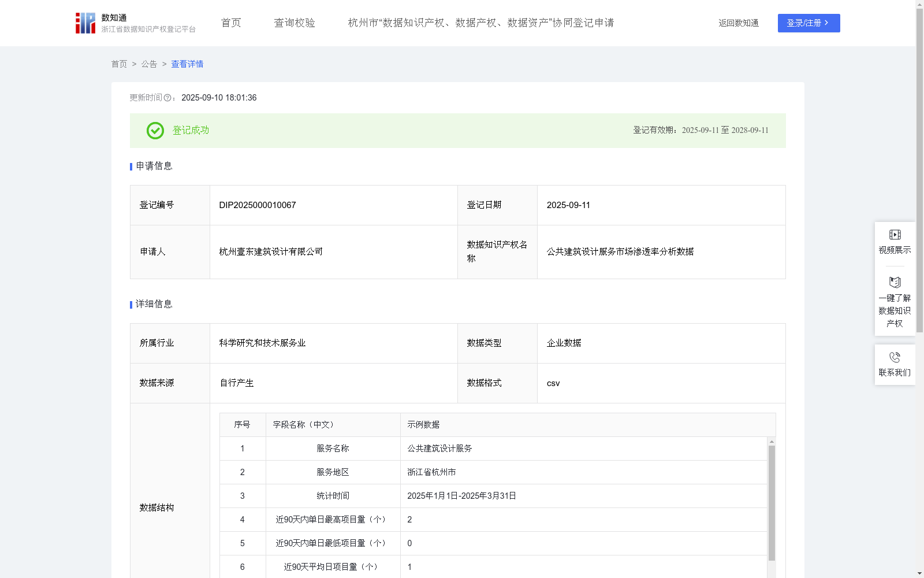Click 企业数据 data type value
This screenshot has height=578, width=924.
click(x=564, y=343)
